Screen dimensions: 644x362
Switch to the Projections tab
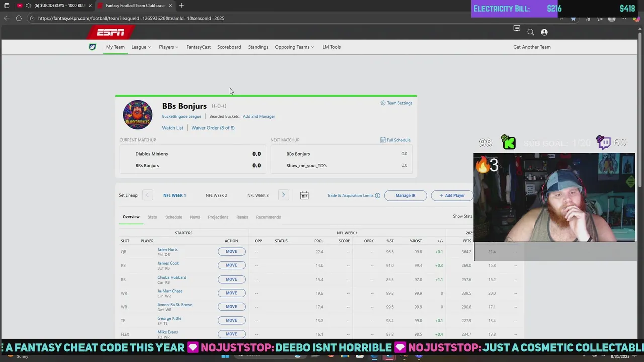(218, 217)
